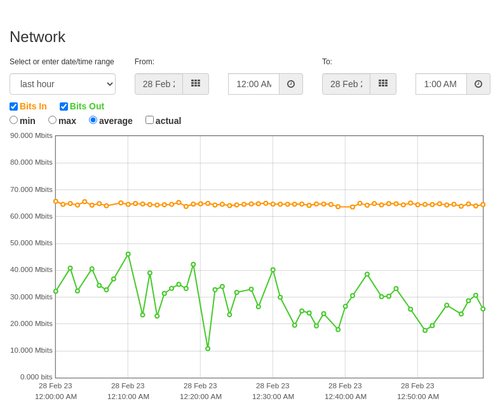Click the 'Network' heading
This screenshot has height=403, width=500.
(x=37, y=37)
